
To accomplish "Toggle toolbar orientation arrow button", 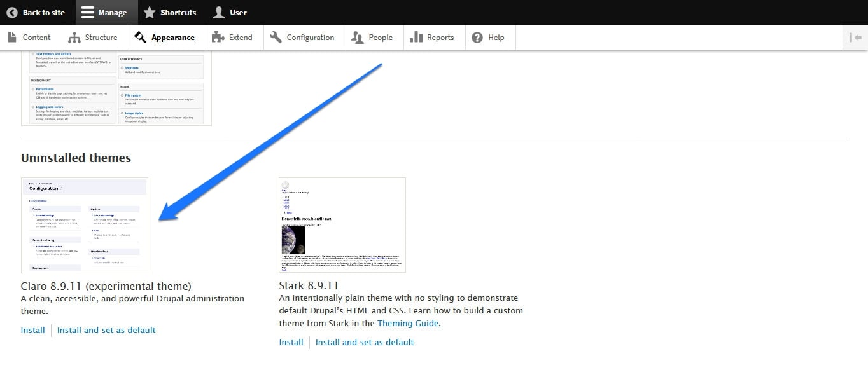I will (855, 38).
